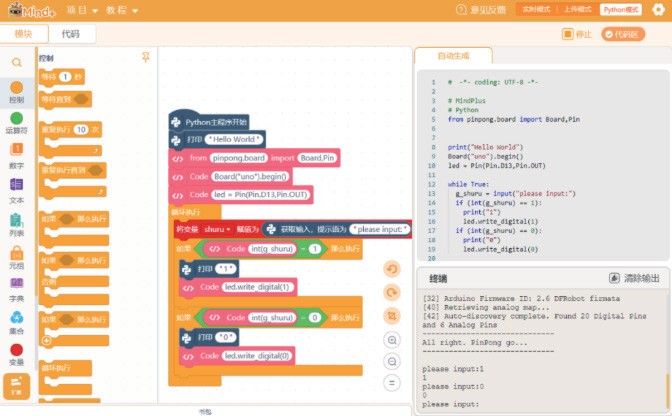Toggle the 代码区 code area
Image resolution: width=672 pixels, height=416 pixels.
pos(623,34)
